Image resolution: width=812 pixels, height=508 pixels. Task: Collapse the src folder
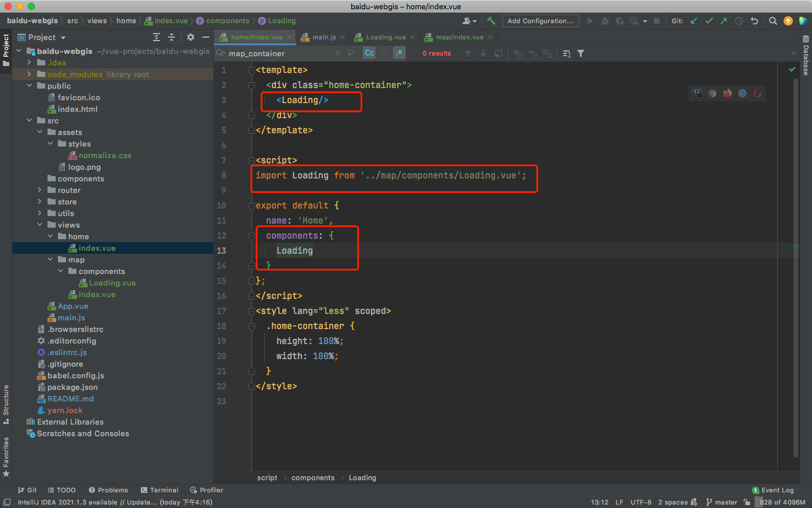(30, 120)
